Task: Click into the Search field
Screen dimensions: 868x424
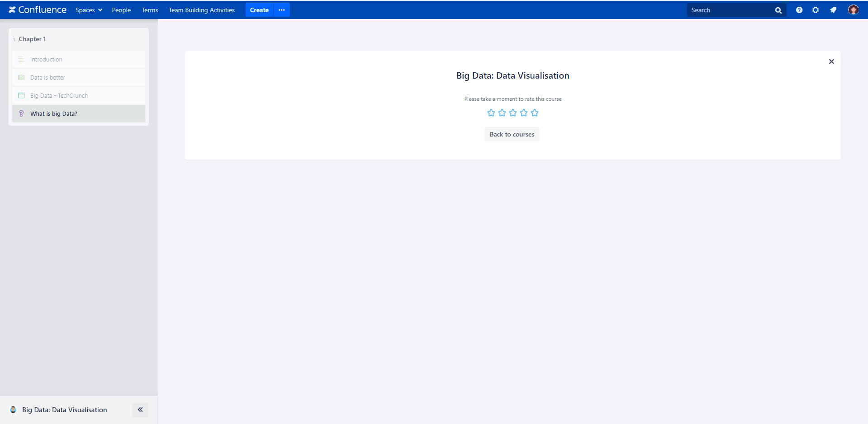Action: click(x=728, y=10)
